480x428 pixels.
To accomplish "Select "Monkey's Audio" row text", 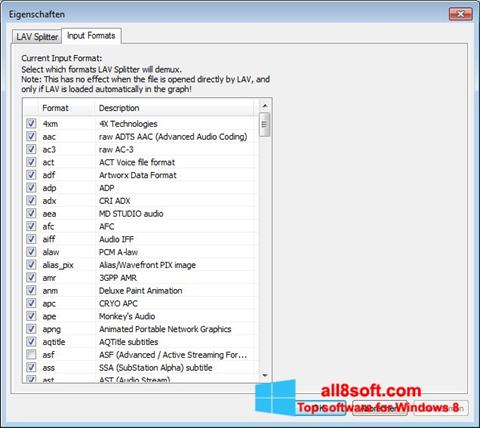I will click(127, 316).
